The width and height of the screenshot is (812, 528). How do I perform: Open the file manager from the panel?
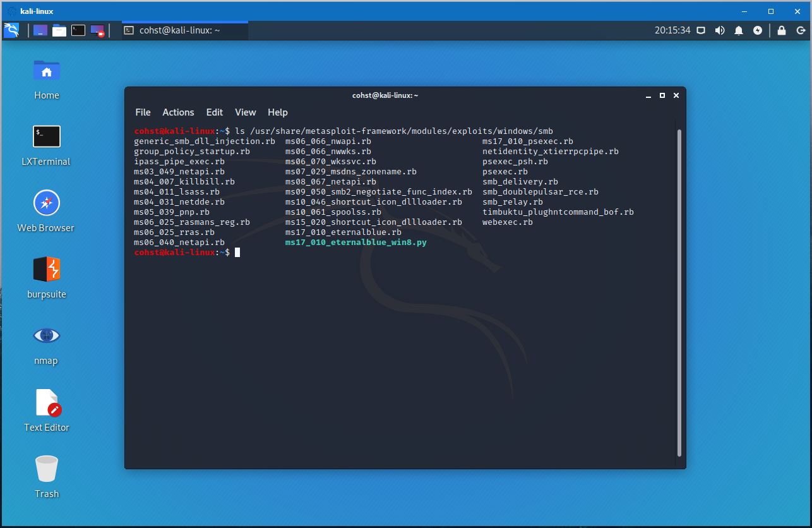click(x=59, y=30)
